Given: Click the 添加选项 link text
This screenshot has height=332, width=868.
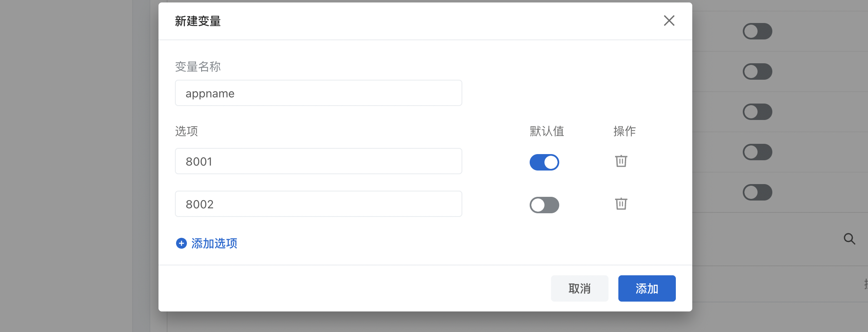Looking at the screenshot, I should pyautogui.click(x=214, y=243).
